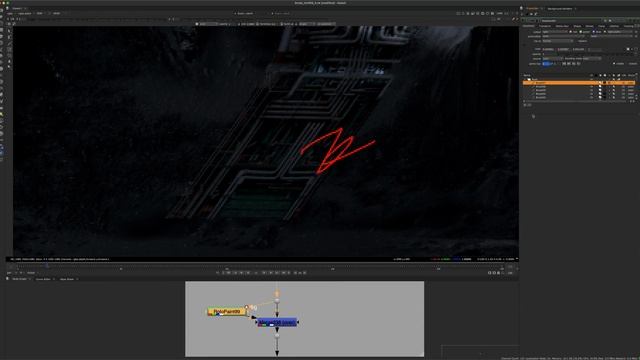
Task: Open the RGB display mode dropdown
Action: 40,13
